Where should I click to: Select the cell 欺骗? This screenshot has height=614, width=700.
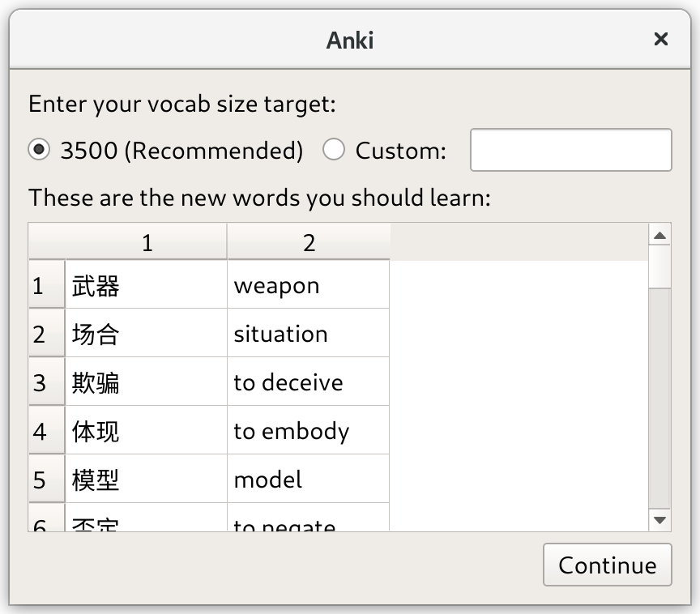(x=147, y=382)
